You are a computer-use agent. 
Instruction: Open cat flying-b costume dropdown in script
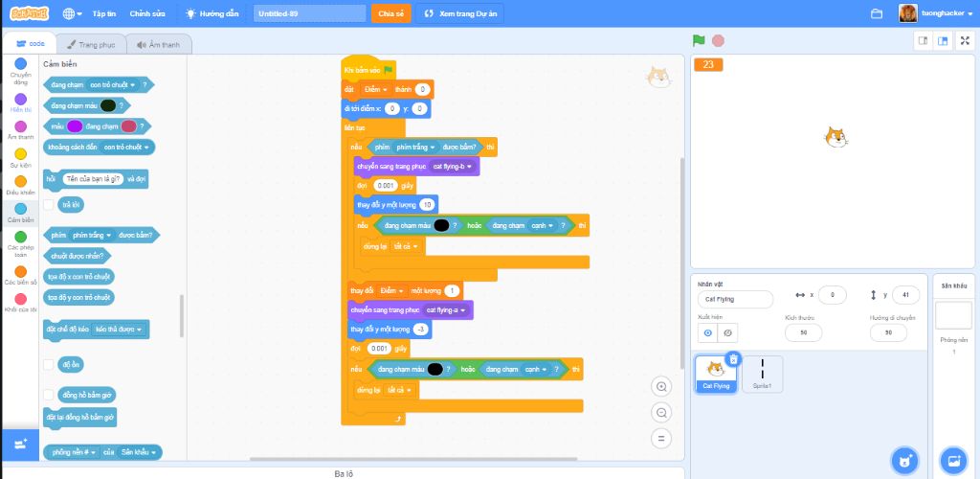[453, 167]
